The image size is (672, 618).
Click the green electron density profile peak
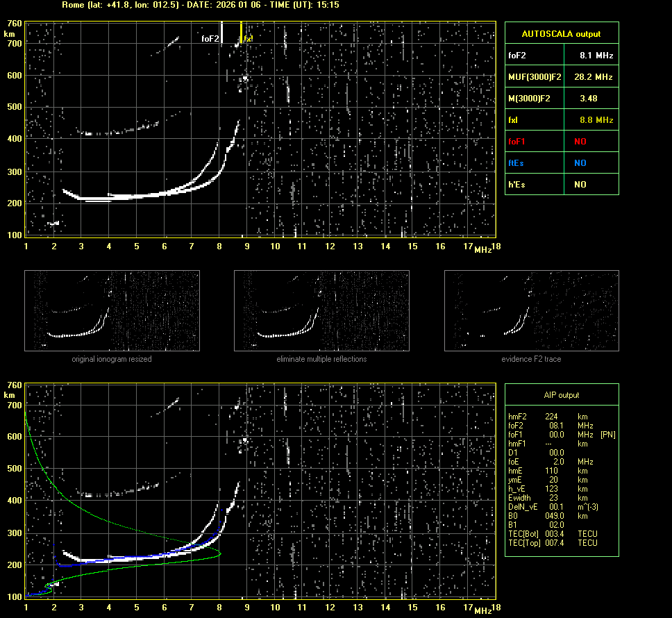tap(219, 553)
